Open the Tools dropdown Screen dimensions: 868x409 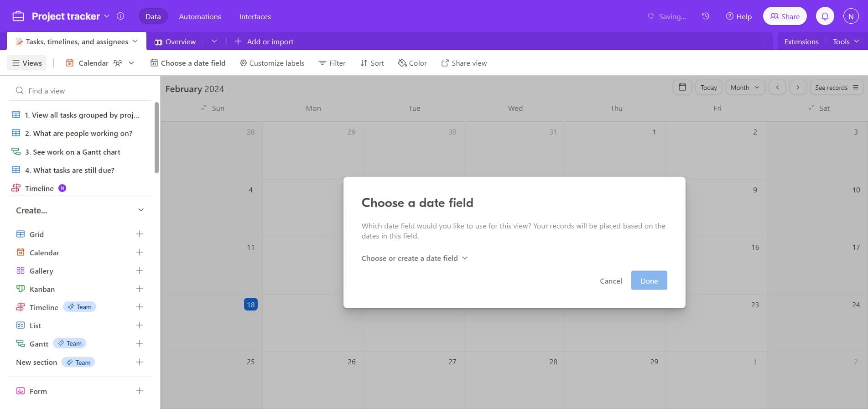tap(846, 41)
